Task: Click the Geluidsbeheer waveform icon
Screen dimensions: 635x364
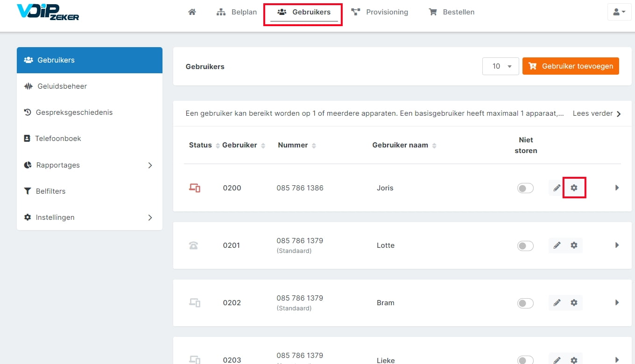Action: 28,86
